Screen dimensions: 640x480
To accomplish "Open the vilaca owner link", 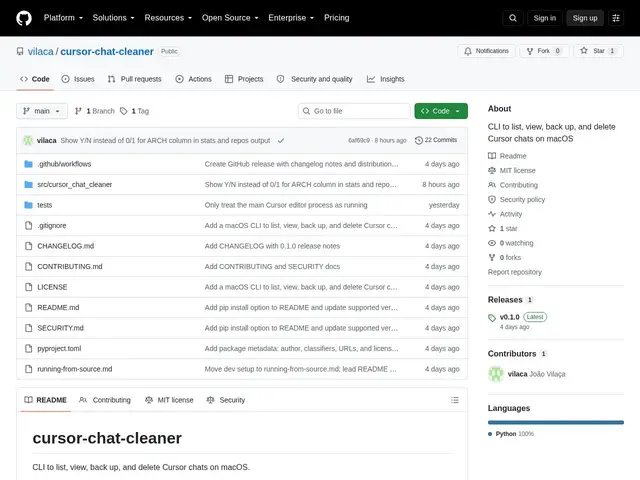I will pos(40,52).
